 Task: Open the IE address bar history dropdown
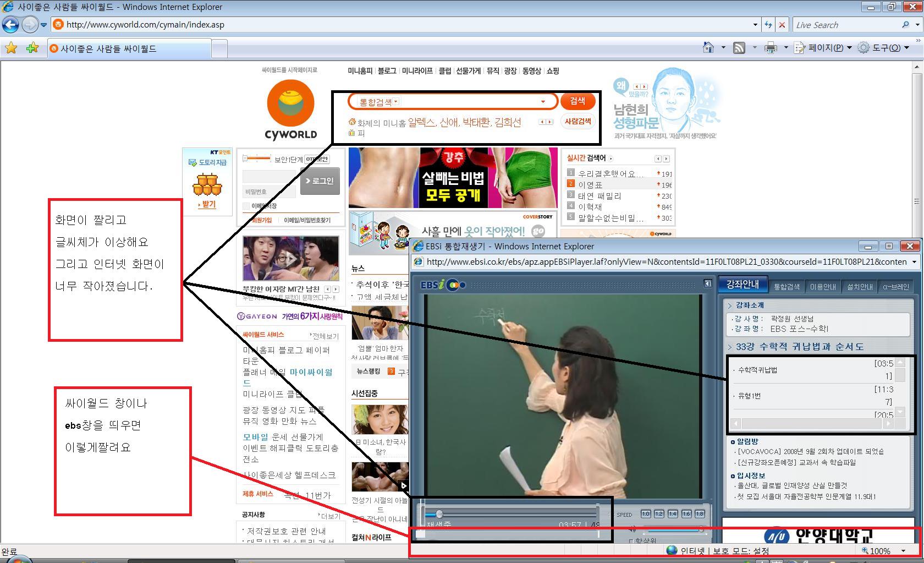pos(755,25)
